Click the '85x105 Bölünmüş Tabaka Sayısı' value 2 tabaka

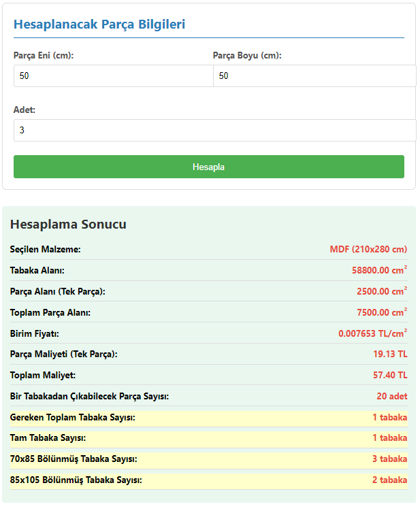pyautogui.click(x=389, y=480)
